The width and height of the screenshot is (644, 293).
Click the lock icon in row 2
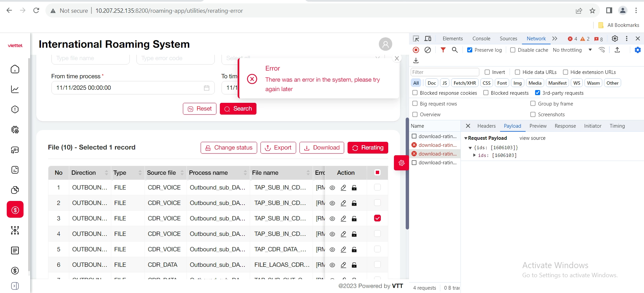coord(354,203)
